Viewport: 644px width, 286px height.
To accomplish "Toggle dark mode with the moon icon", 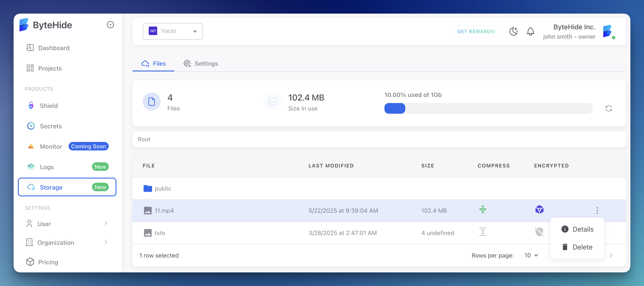I will 514,31.
